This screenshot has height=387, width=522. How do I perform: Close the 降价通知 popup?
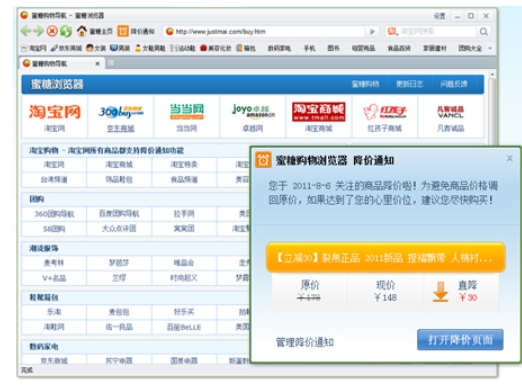tap(510, 158)
